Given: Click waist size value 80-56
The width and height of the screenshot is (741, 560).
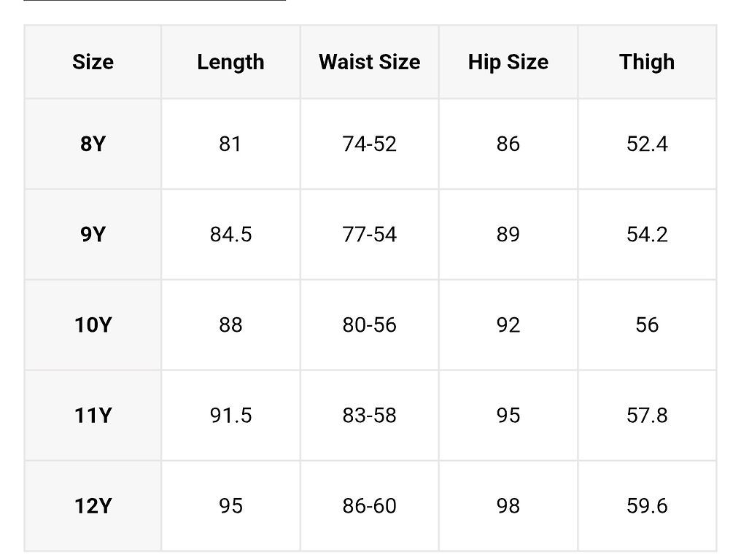Looking at the screenshot, I should pyautogui.click(x=369, y=324).
